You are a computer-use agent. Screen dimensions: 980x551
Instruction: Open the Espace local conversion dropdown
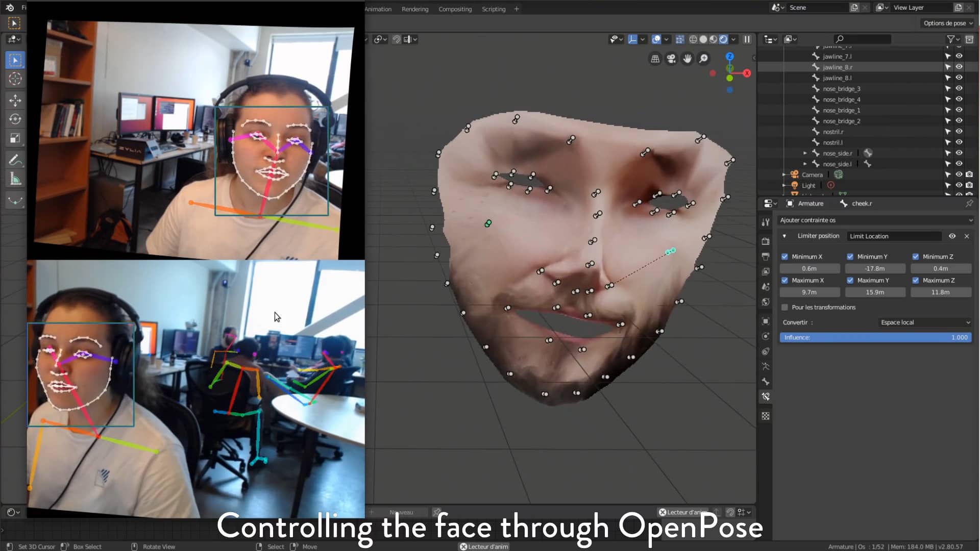(925, 322)
